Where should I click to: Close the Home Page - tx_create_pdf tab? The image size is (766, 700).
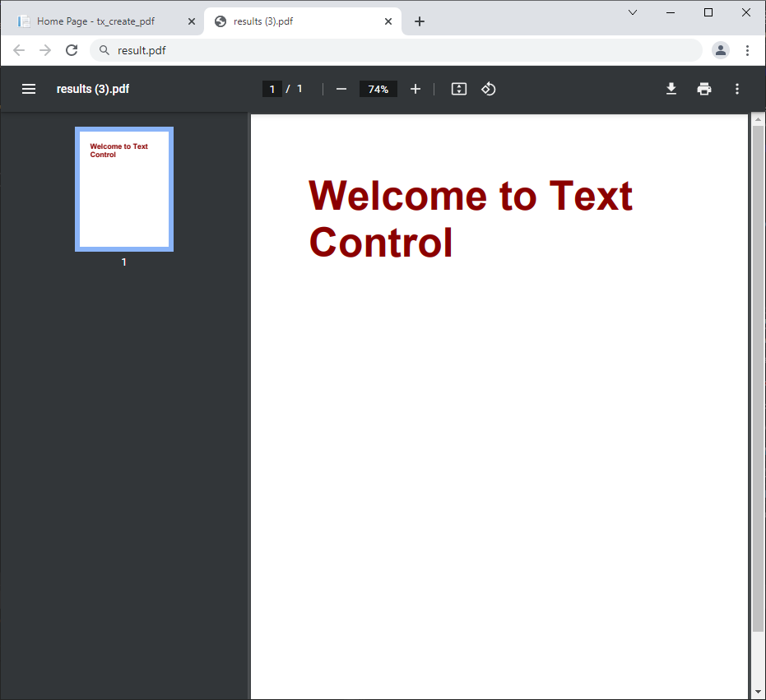(x=192, y=21)
